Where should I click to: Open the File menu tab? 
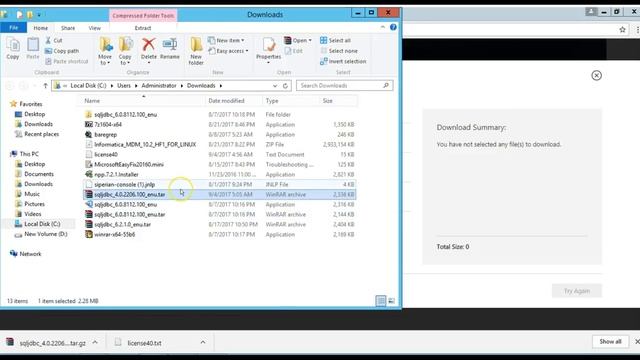pos(13,28)
